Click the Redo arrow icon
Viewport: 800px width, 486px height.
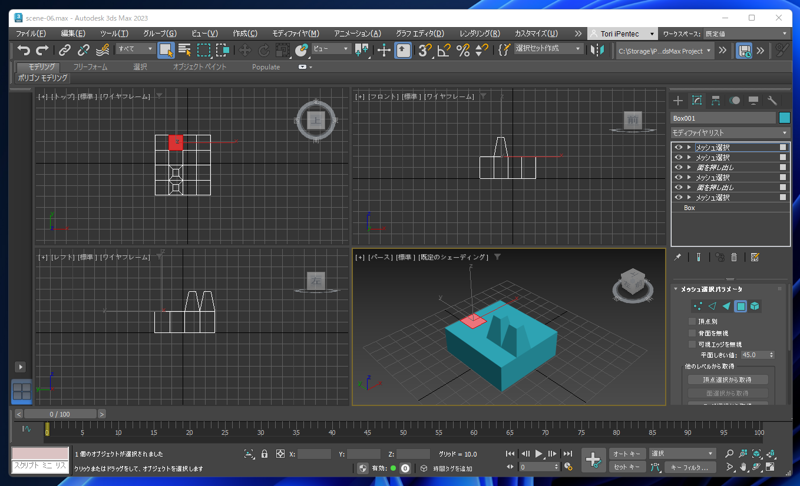pos(42,50)
